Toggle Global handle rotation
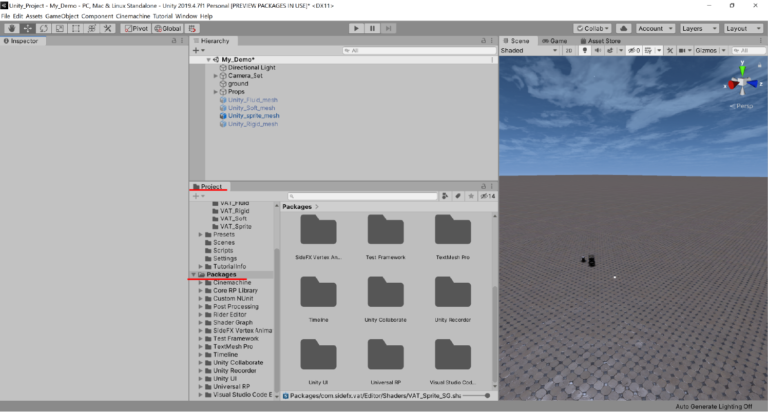 (x=168, y=28)
